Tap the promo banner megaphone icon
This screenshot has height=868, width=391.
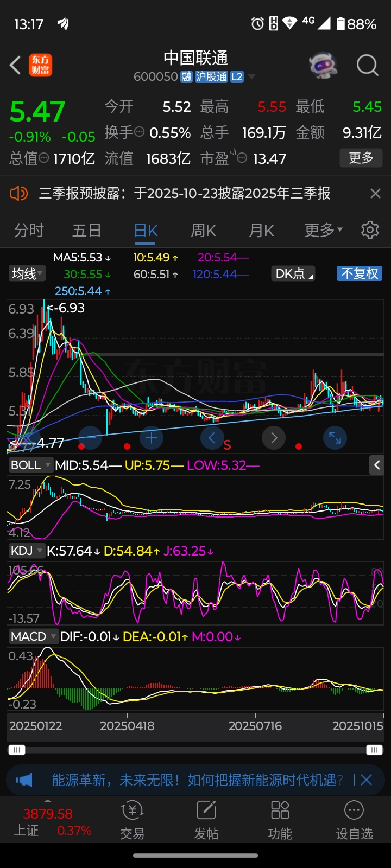coord(24,780)
